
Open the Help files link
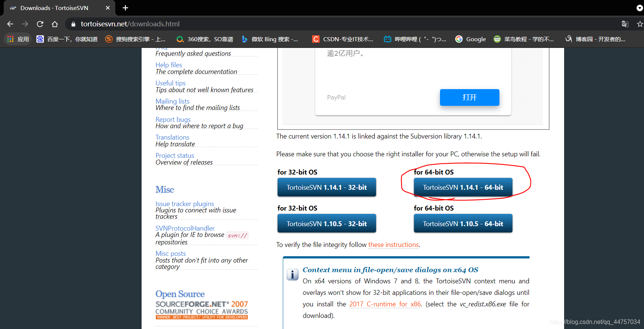click(x=169, y=65)
